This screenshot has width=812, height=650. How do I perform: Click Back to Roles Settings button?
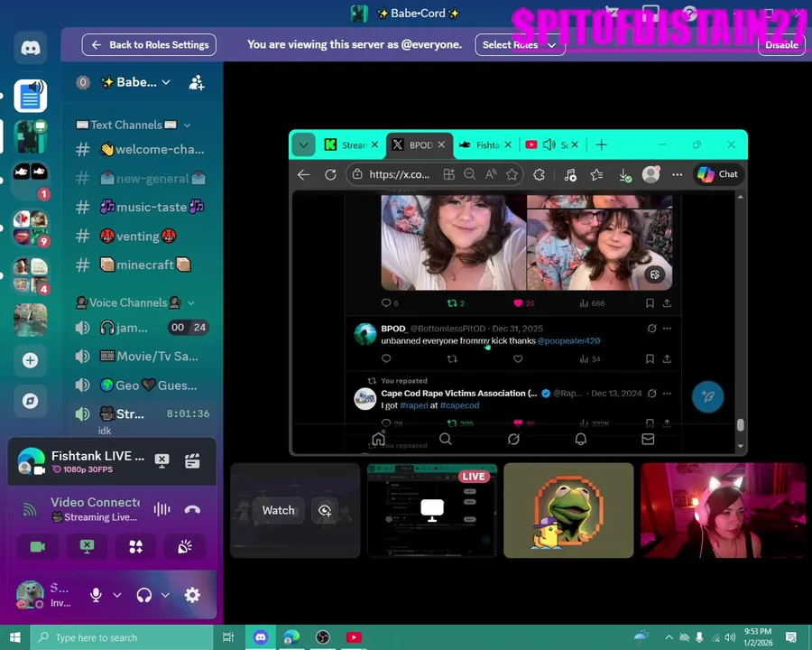tap(149, 45)
